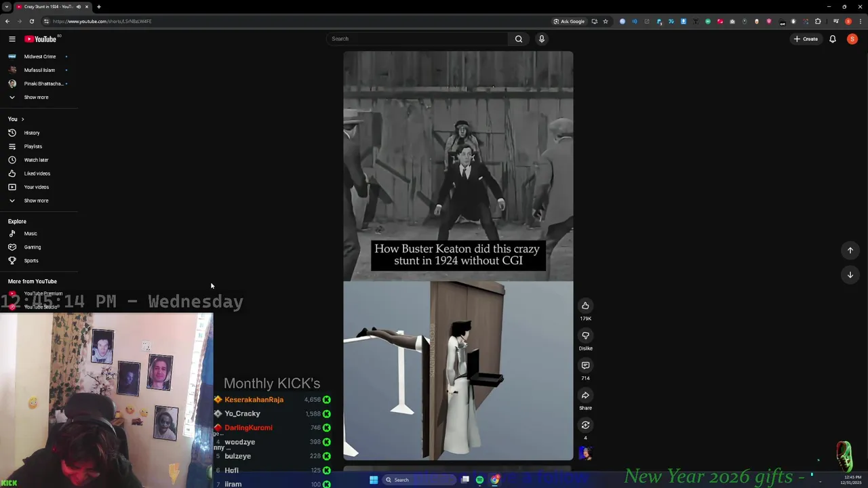The height and width of the screenshot is (488, 868).
Task: Mute the tab's audio speaker icon
Action: [x=78, y=7]
